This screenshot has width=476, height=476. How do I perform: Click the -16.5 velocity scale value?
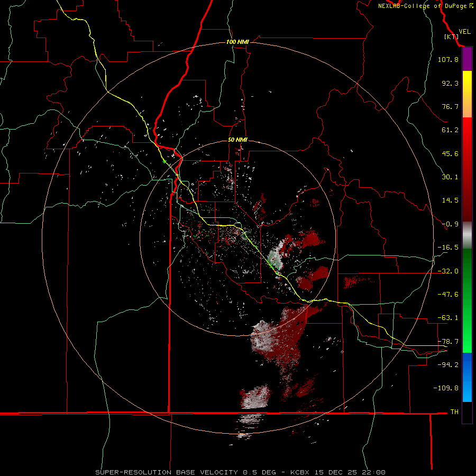(448, 248)
